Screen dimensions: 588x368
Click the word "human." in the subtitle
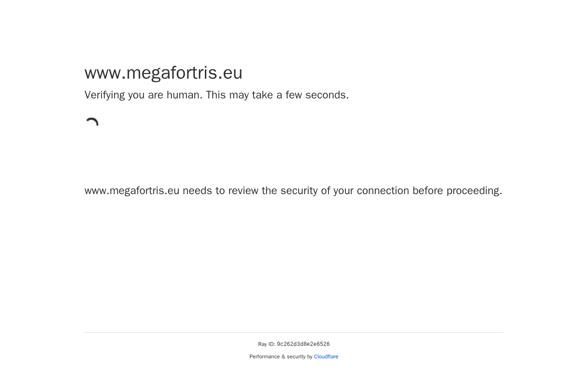(x=185, y=95)
